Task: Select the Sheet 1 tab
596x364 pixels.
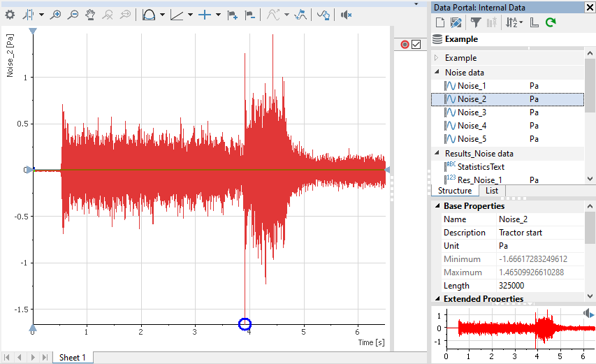Action: point(73,358)
